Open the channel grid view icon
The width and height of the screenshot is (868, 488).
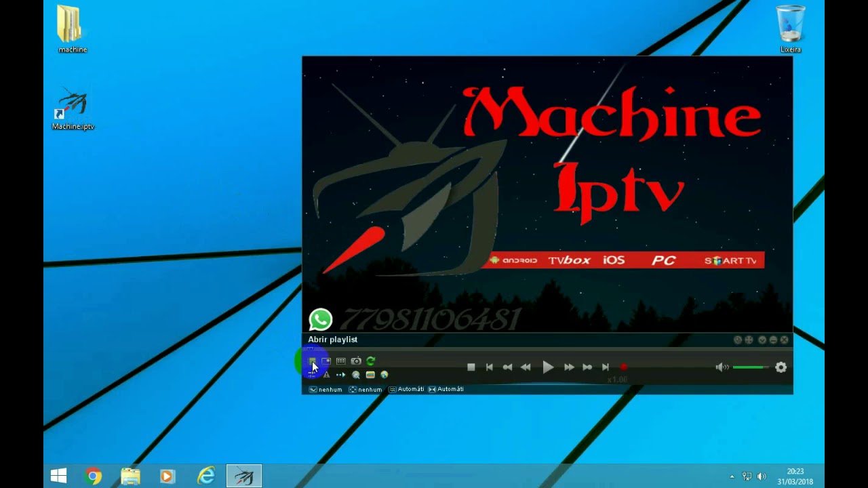[341, 361]
